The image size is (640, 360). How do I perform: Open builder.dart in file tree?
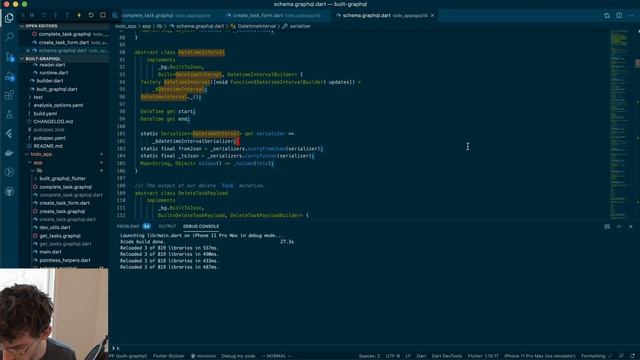(x=49, y=81)
